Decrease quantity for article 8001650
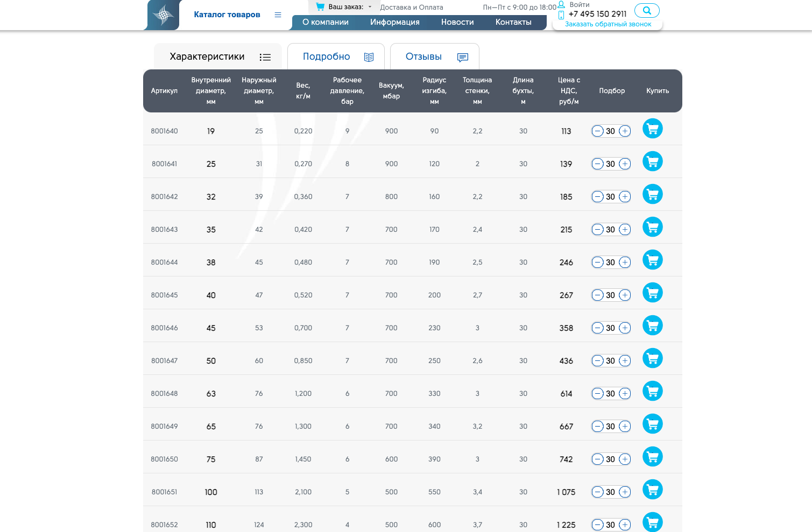Viewport: 812px width, 532px height. click(x=597, y=459)
